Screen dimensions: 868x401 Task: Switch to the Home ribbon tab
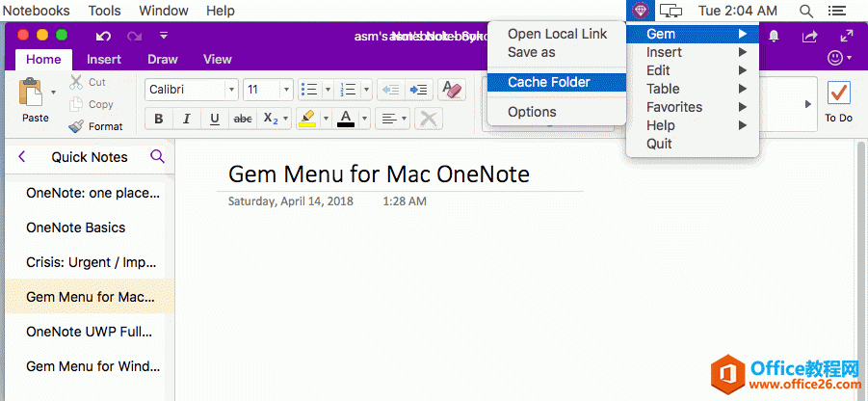click(43, 59)
